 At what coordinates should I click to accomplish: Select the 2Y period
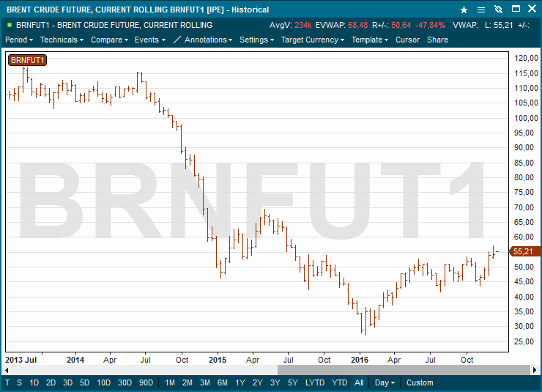pos(258,382)
